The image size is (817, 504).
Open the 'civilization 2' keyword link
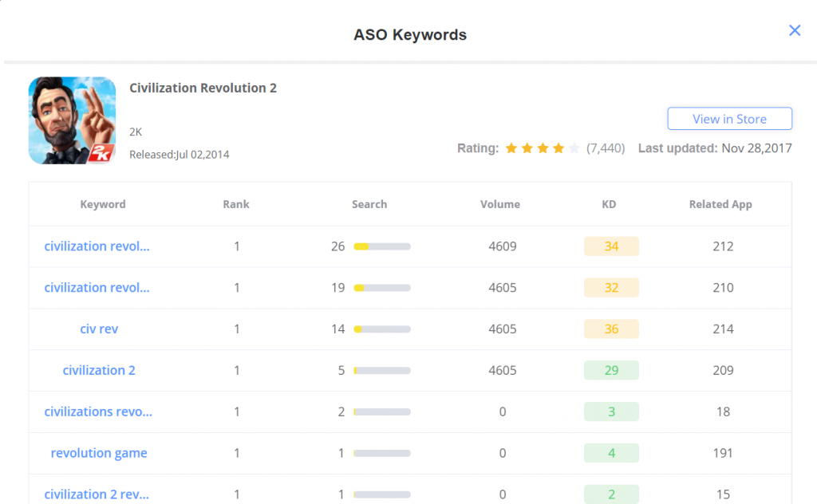pos(99,370)
